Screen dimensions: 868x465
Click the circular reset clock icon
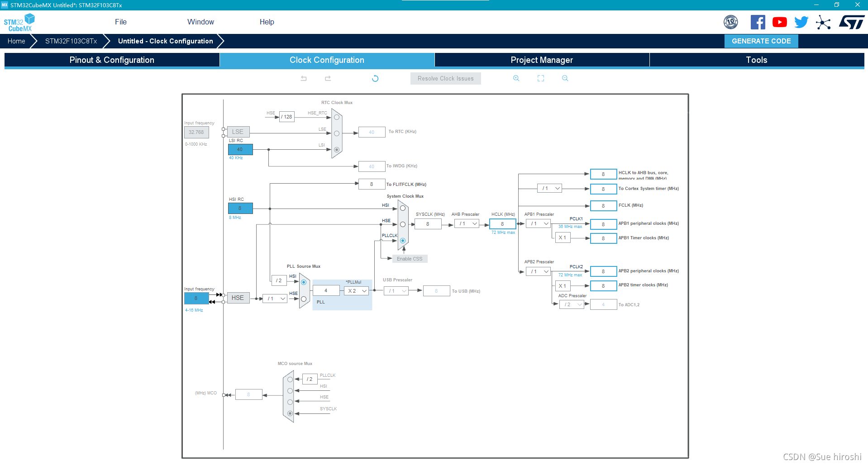[375, 78]
